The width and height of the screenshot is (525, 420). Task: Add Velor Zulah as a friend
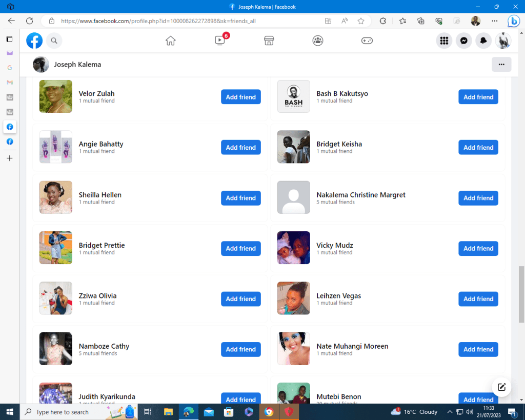(x=240, y=97)
